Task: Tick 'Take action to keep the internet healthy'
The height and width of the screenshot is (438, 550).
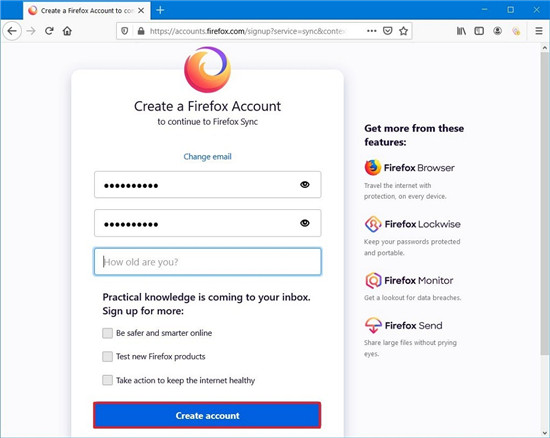Action: [x=107, y=380]
